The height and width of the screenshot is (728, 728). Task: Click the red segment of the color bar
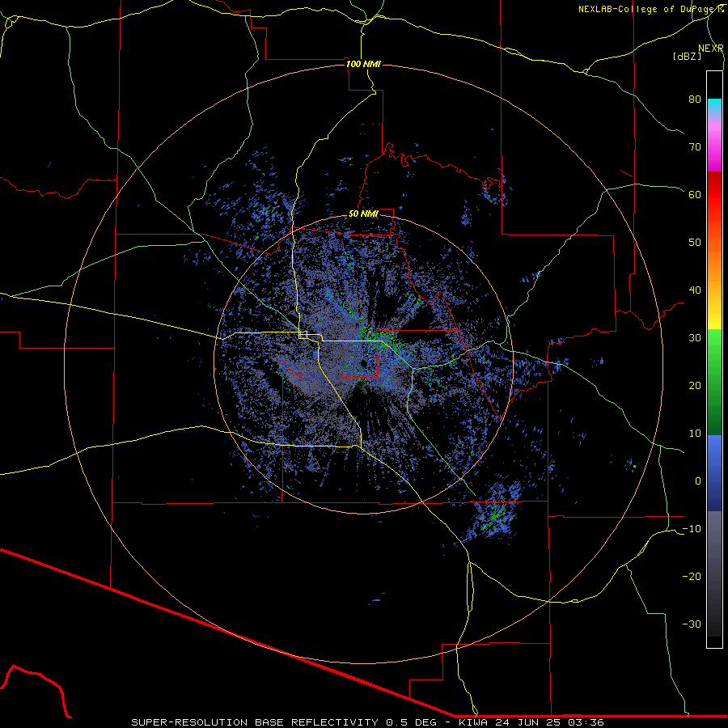coord(714,195)
